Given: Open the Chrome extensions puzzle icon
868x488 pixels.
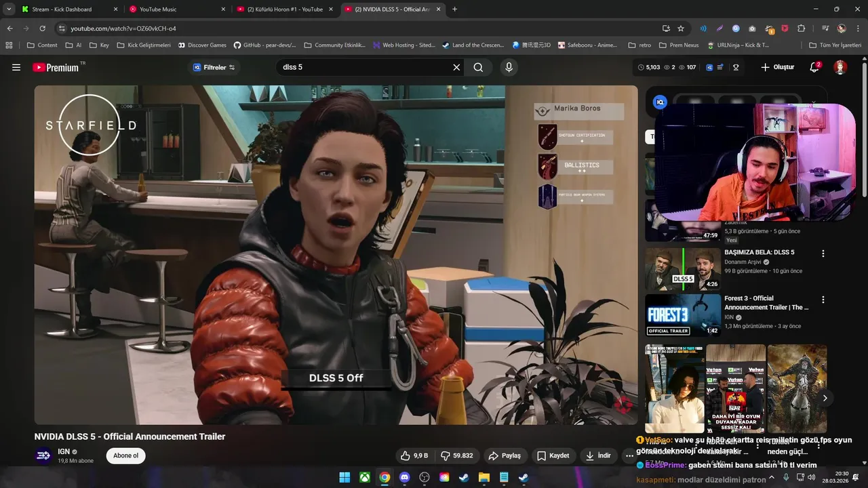Looking at the screenshot, I should (x=802, y=28).
